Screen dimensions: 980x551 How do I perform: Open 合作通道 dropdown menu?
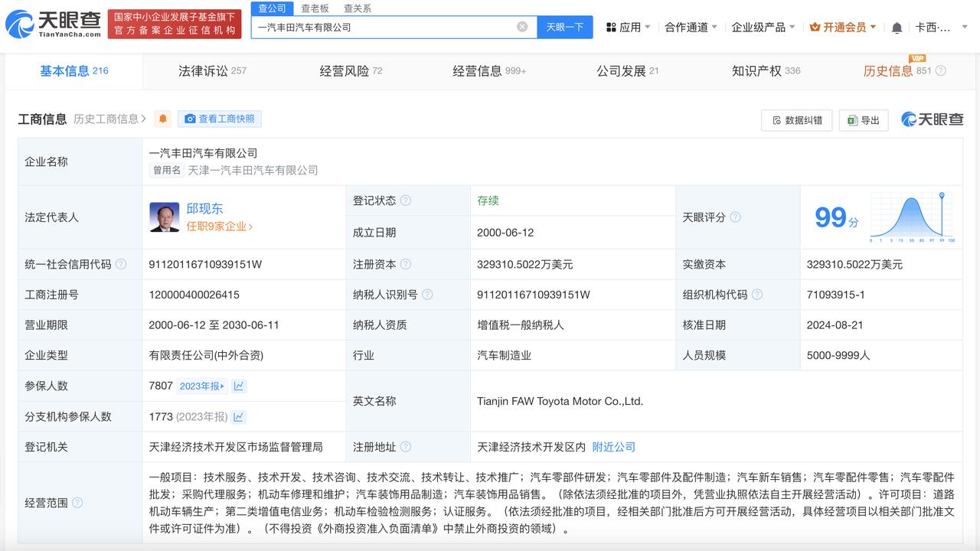691,27
